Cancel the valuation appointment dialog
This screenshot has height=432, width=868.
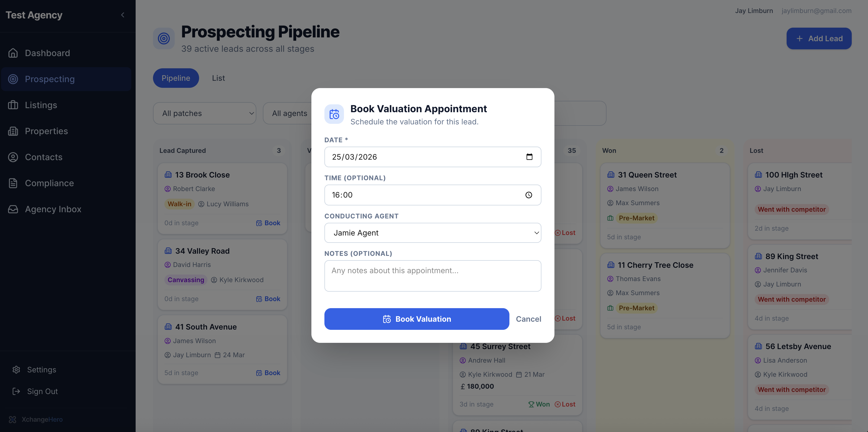click(x=528, y=319)
